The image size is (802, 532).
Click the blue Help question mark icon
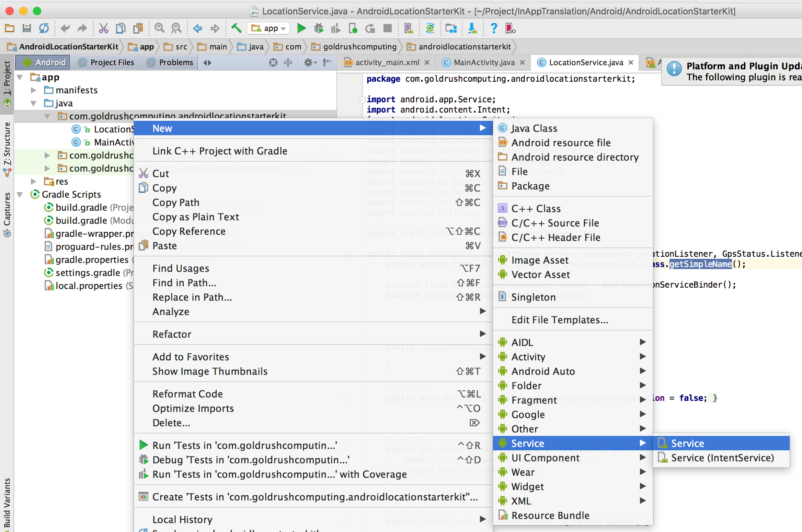pos(494,28)
